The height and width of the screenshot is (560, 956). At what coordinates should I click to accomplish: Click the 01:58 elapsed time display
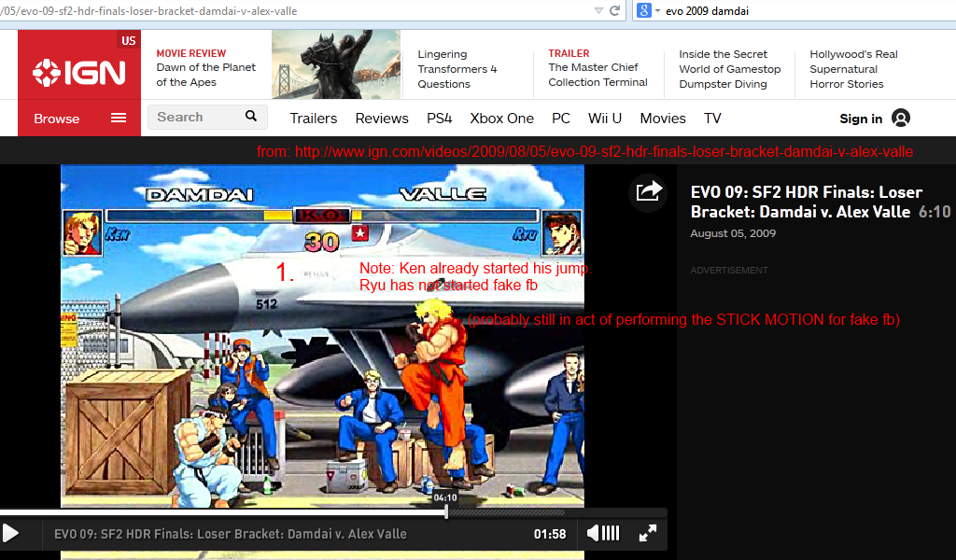pos(550,534)
